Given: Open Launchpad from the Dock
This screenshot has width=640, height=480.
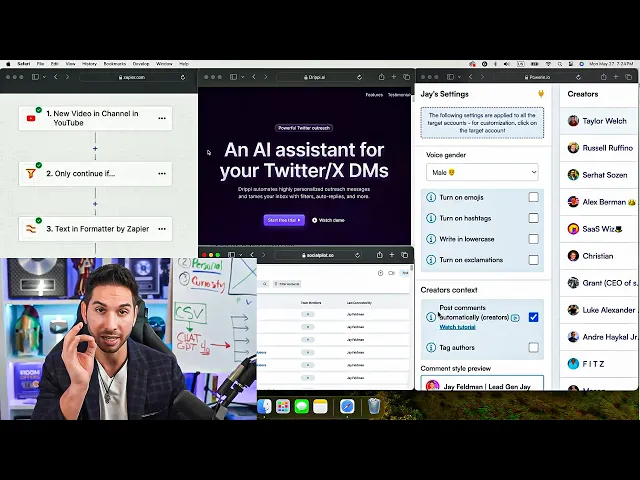Looking at the screenshot, I should [283, 406].
